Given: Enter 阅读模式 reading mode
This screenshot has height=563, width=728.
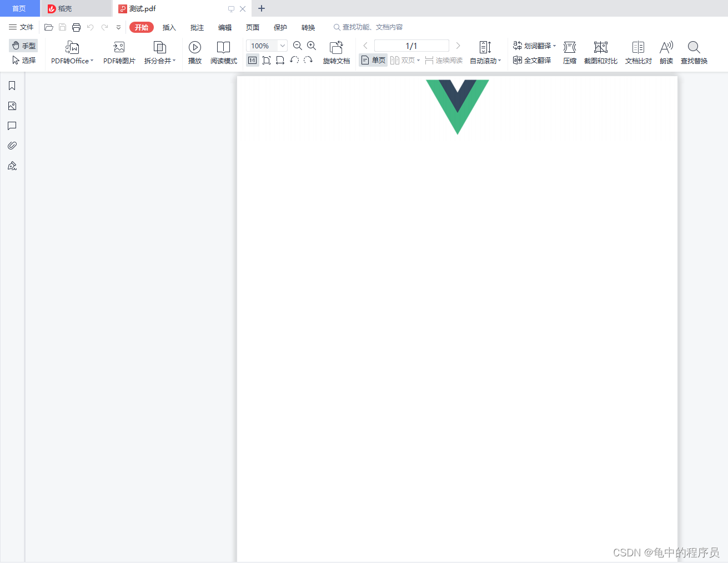Looking at the screenshot, I should pos(224,53).
